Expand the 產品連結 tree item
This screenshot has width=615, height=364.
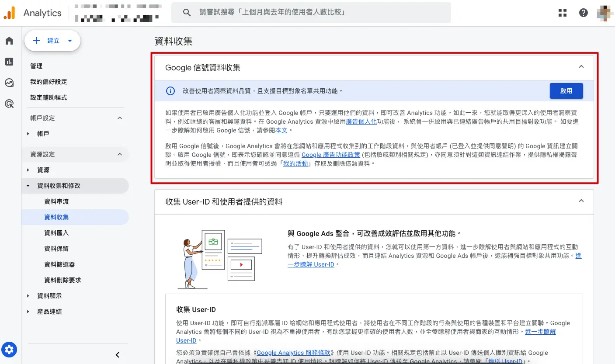click(x=28, y=312)
